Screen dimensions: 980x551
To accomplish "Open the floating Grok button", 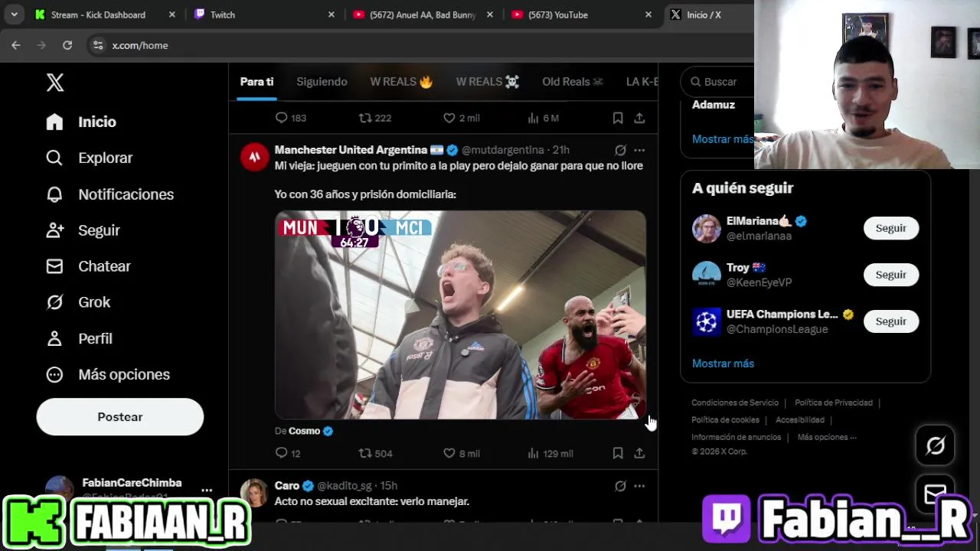I will (x=936, y=445).
